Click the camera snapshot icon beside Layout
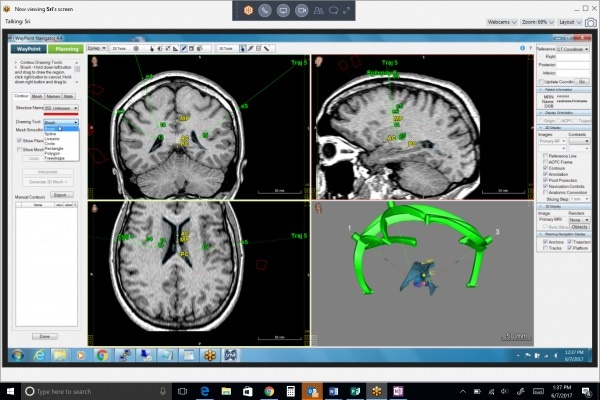The height and width of the screenshot is (400, 600). pos(588,20)
